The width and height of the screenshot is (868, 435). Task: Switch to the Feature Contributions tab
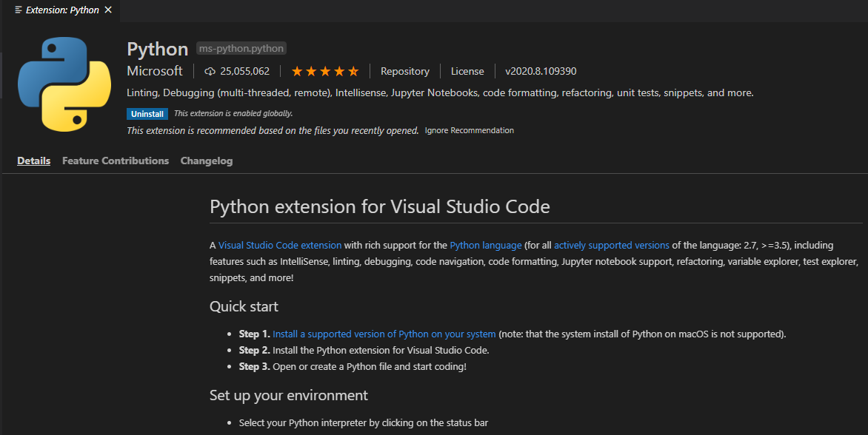click(115, 161)
